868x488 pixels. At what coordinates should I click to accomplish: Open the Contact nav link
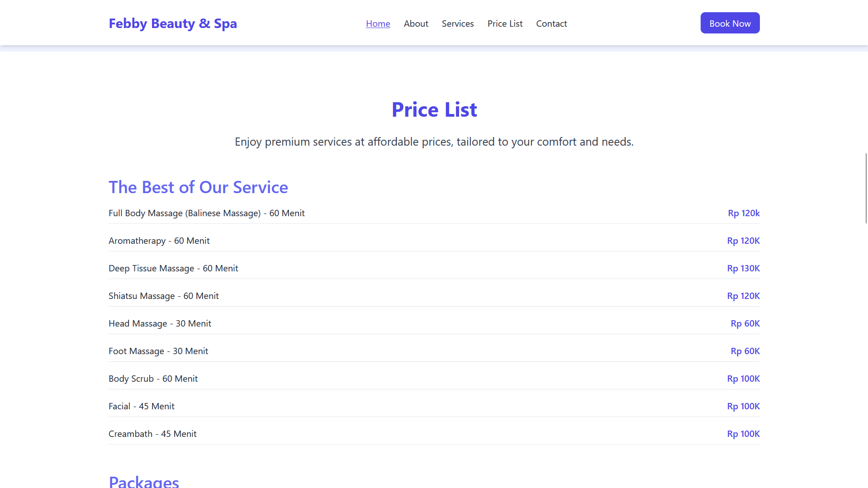pos(551,24)
